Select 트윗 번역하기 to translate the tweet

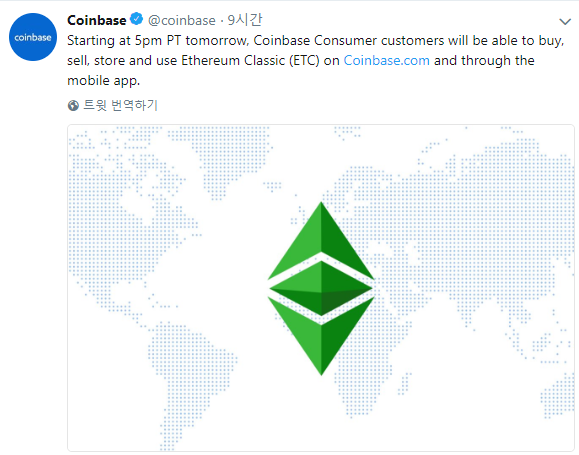pyautogui.click(x=120, y=105)
